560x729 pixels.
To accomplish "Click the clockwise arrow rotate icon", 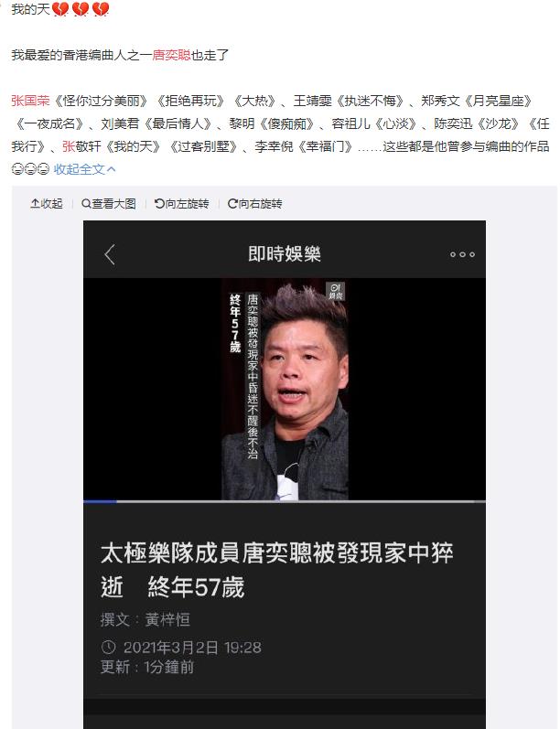I will point(232,204).
